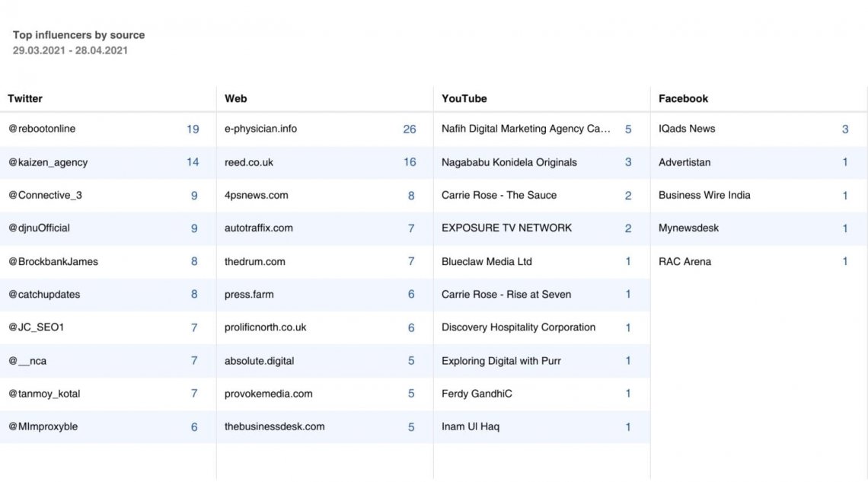
Task: Open IQads News Facebook influencer
Action: (x=687, y=129)
